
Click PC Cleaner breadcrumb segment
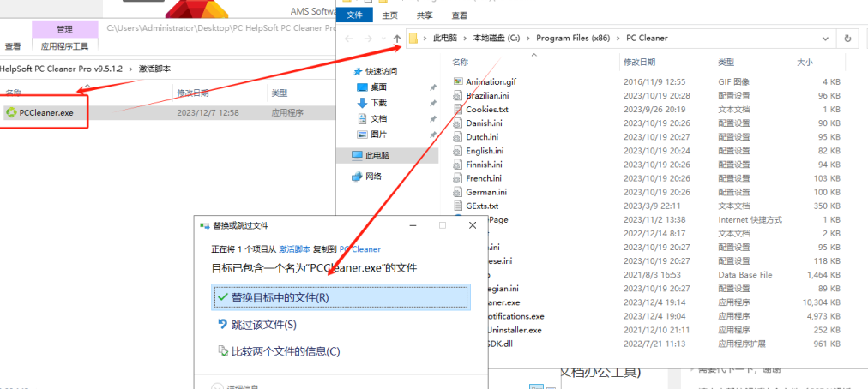[x=647, y=39]
